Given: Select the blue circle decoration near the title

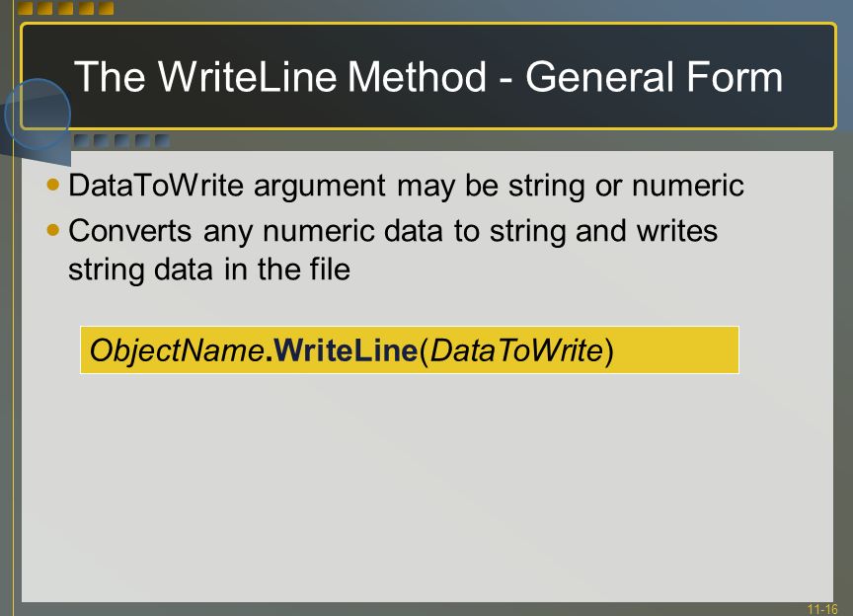Looking at the screenshot, I should click(38, 114).
